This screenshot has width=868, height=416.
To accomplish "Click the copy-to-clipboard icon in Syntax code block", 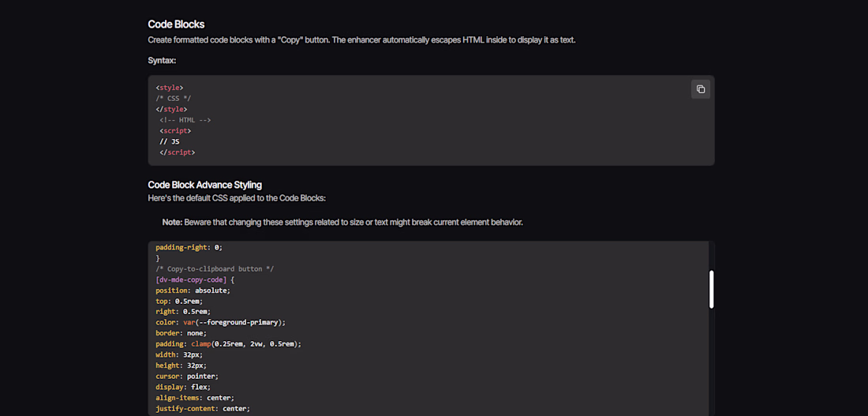I will [700, 89].
